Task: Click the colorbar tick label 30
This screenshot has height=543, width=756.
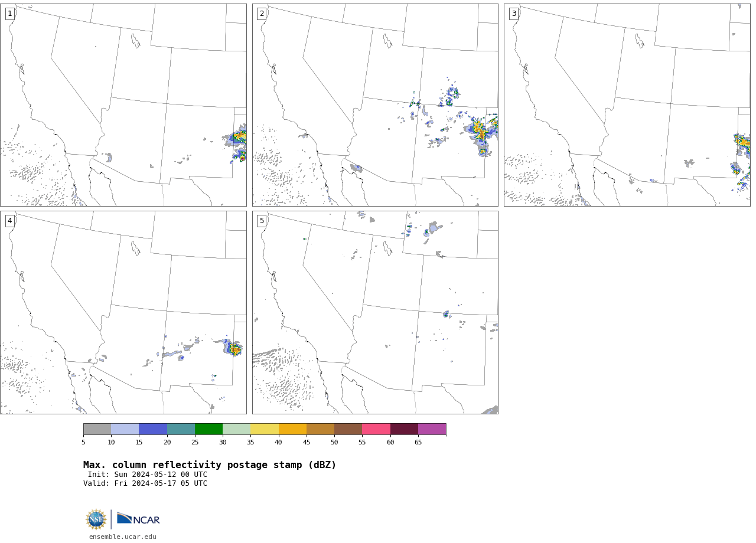Action: coord(223,443)
